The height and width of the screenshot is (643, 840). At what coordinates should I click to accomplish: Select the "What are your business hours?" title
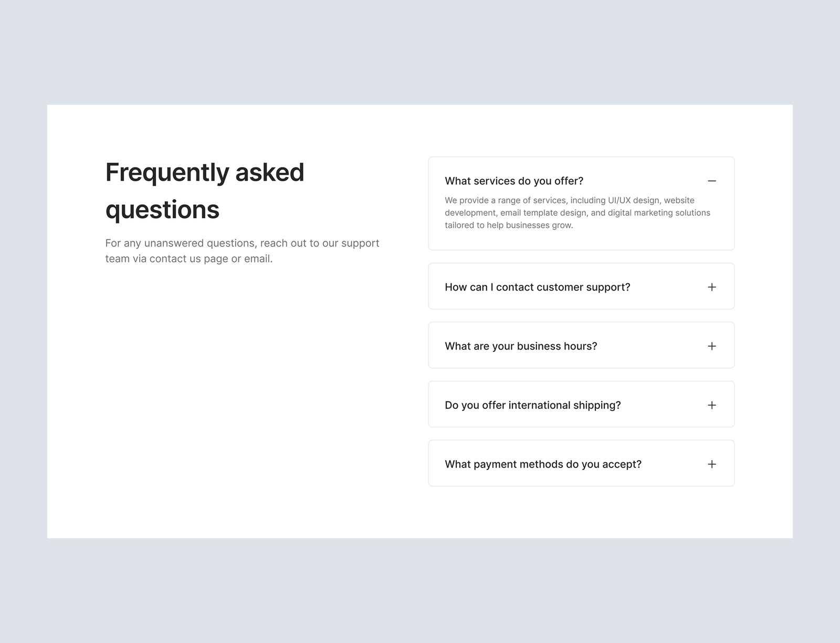coord(521,346)
